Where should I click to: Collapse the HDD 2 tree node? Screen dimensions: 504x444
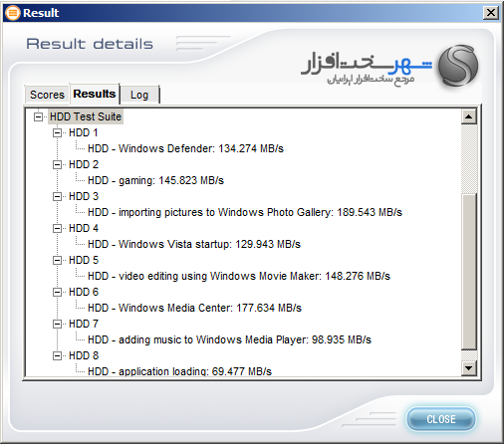coord(57,165)
